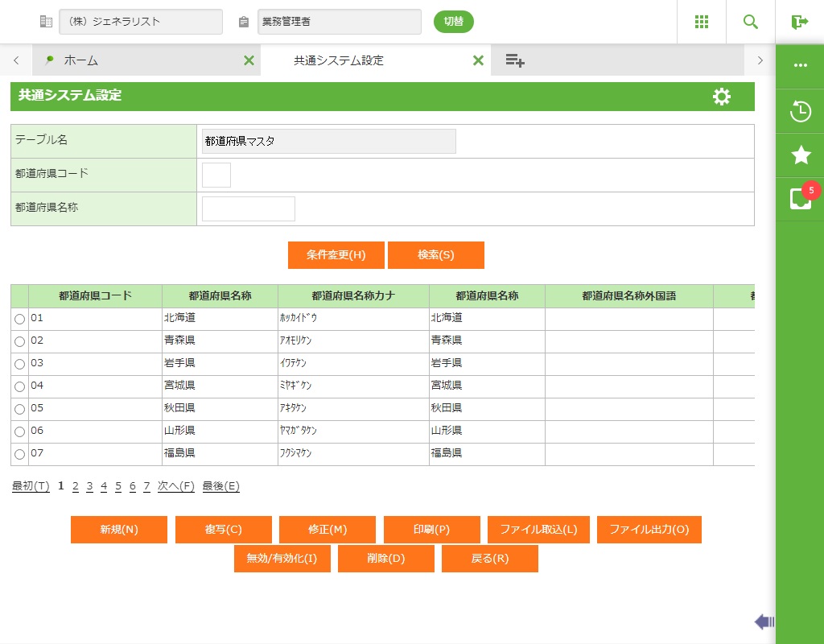824x644 pixels.
Task: Open the notifications inbox icon with badge
Action: coord(800,199)
